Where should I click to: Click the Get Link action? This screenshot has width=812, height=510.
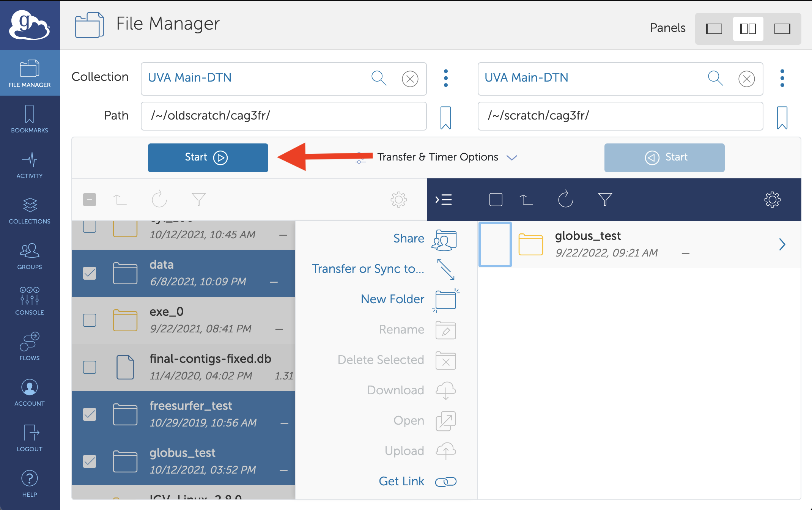[x=401, y=481]
